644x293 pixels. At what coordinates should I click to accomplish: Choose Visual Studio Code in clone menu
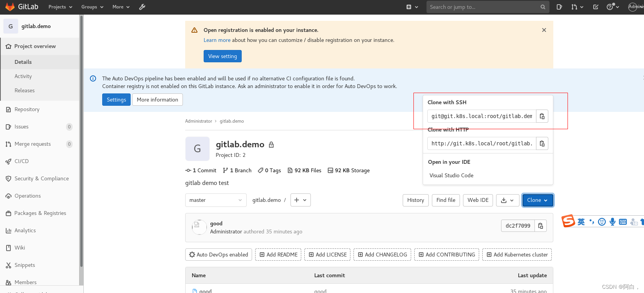pos(451,175)
